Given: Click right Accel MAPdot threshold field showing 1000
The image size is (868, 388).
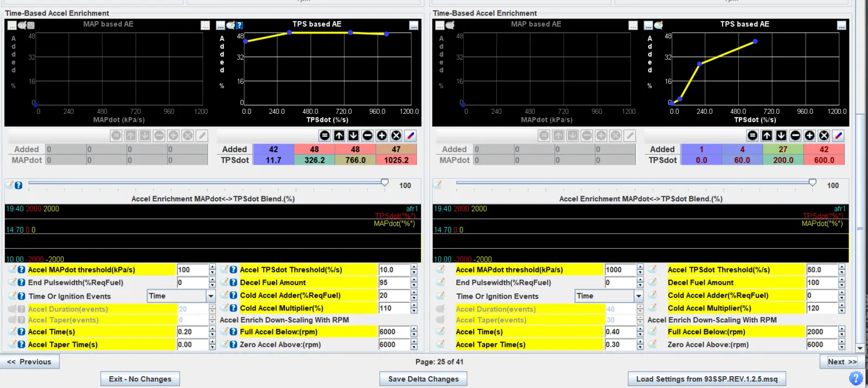Looking at the screenshot, I should point(621,269).
